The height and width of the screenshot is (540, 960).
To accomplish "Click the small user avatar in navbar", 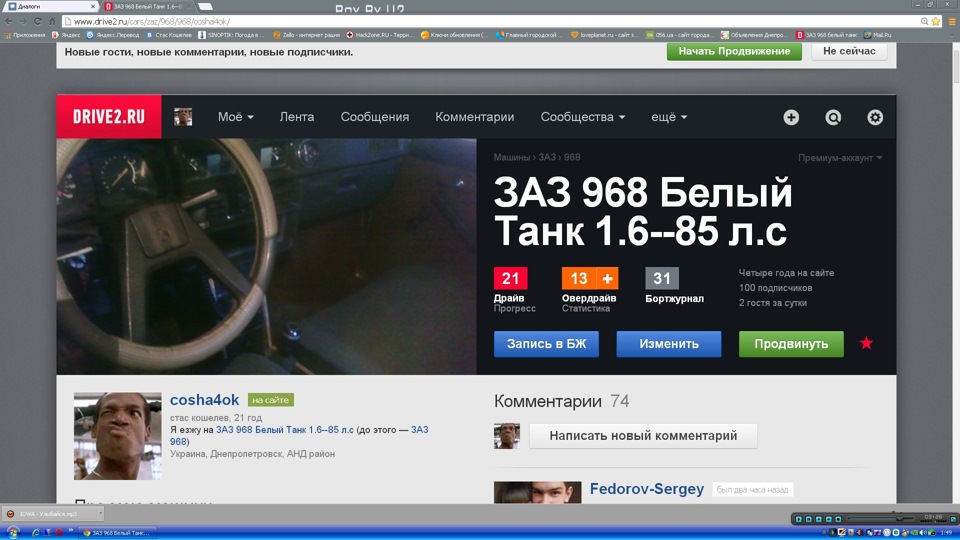I will coord(183,116).
